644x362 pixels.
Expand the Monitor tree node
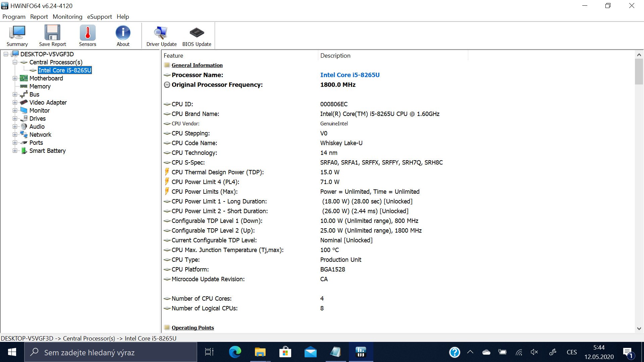coord(15,110)
